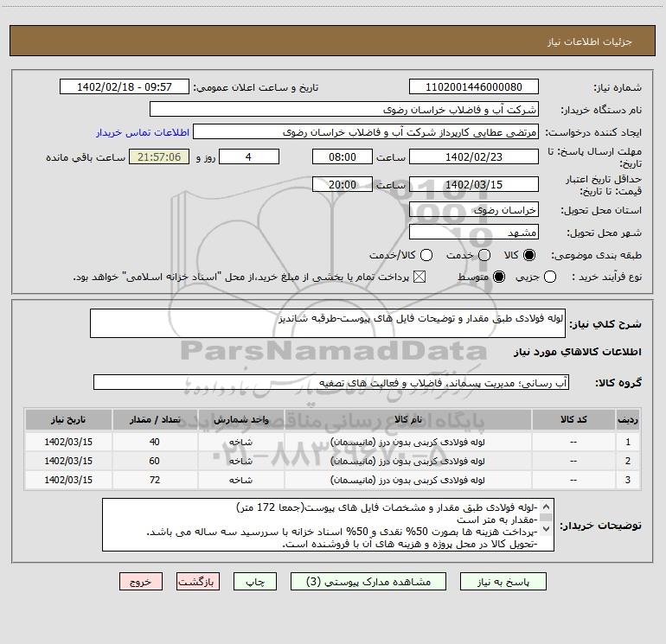Choose the جزیی purchase type radio
666x644 pixels.
[x=549, y=277]
